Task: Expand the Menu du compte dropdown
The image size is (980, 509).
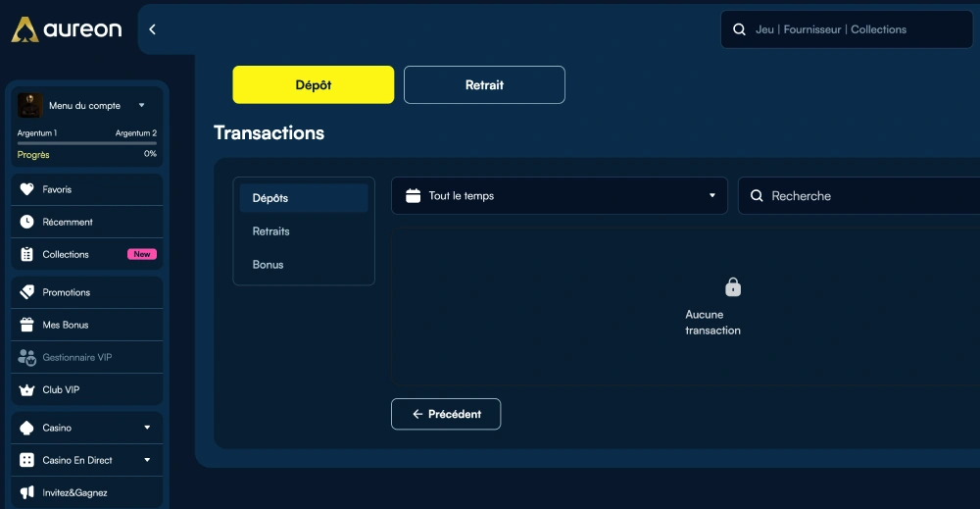Action: pyautogui.click(x=142, y=105)
